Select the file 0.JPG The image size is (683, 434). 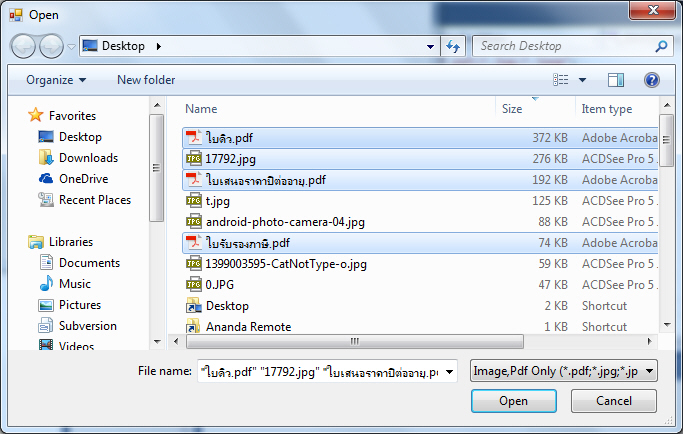coord(220,285)
